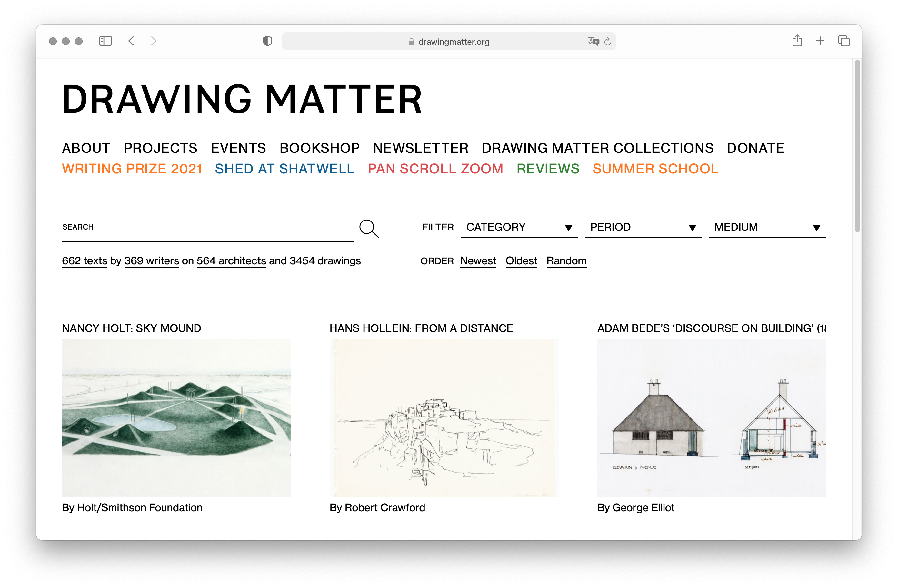Show the tab overview icon

click(844, 41)
